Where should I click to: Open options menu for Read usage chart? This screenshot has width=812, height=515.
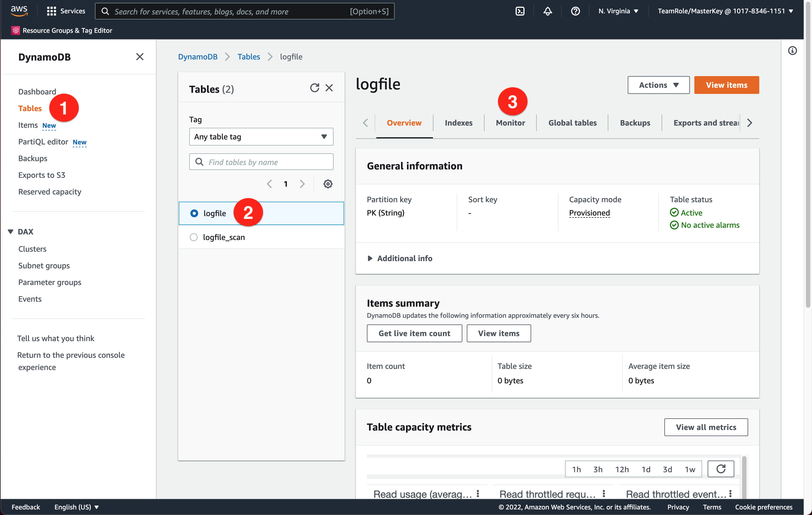pyautogui.click(x=478, y=494)
